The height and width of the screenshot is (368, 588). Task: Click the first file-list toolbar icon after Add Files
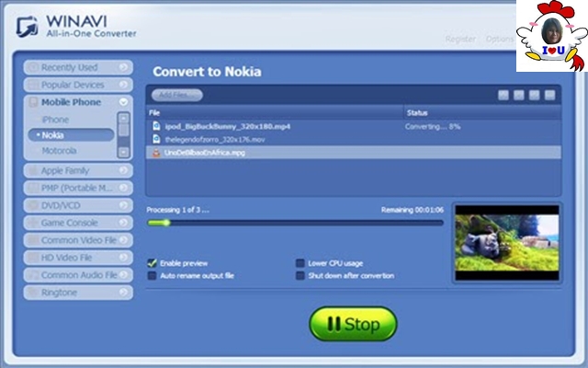(503, 96)
